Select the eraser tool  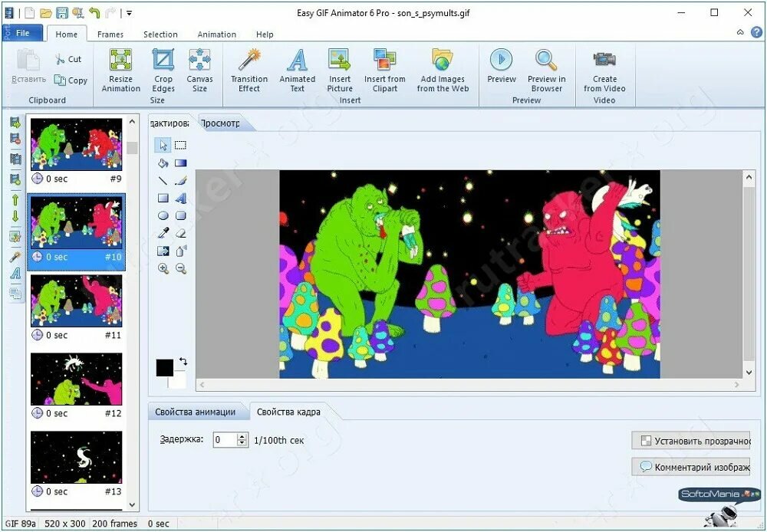pos(180,233)
